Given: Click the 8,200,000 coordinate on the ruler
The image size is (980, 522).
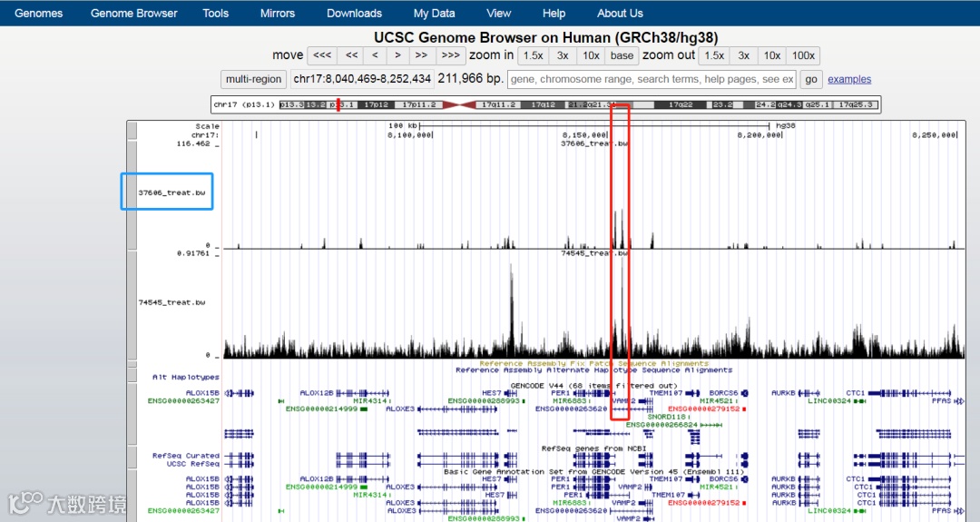Looking at the screenshot, I should pyautogui.click(x=759, y=135).
